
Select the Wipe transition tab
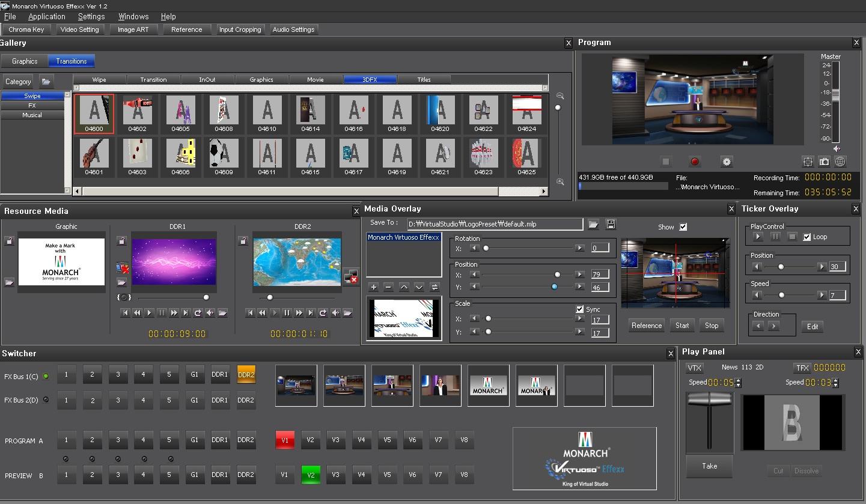(99, 79)
